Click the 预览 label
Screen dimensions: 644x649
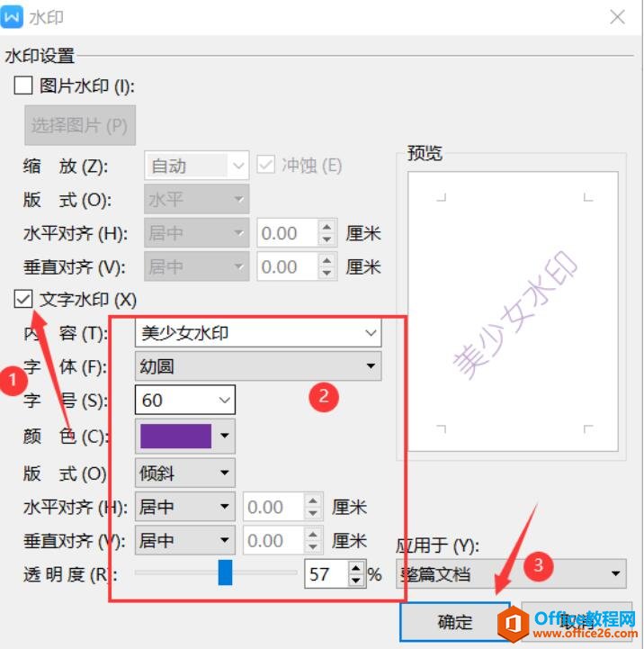coord(425,153)
